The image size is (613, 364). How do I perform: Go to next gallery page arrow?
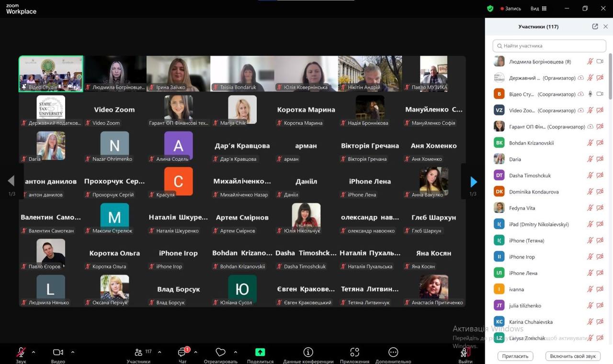point(473,182)
